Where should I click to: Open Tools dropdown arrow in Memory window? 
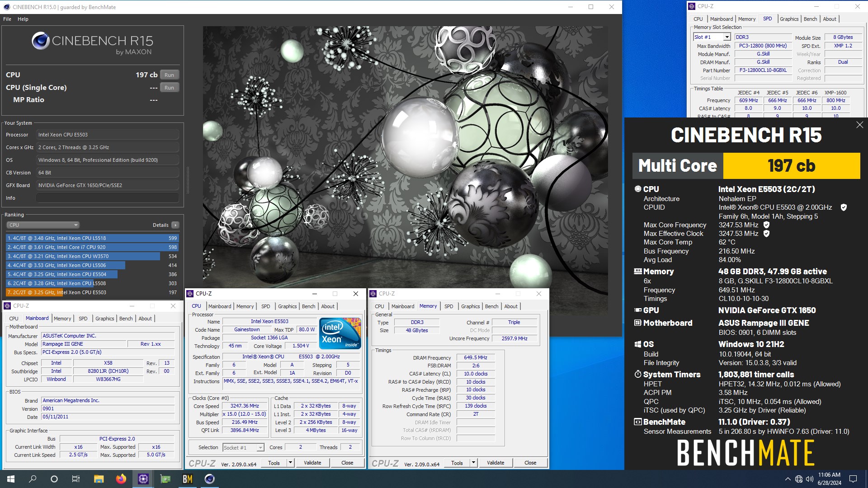tap(473, 463)
